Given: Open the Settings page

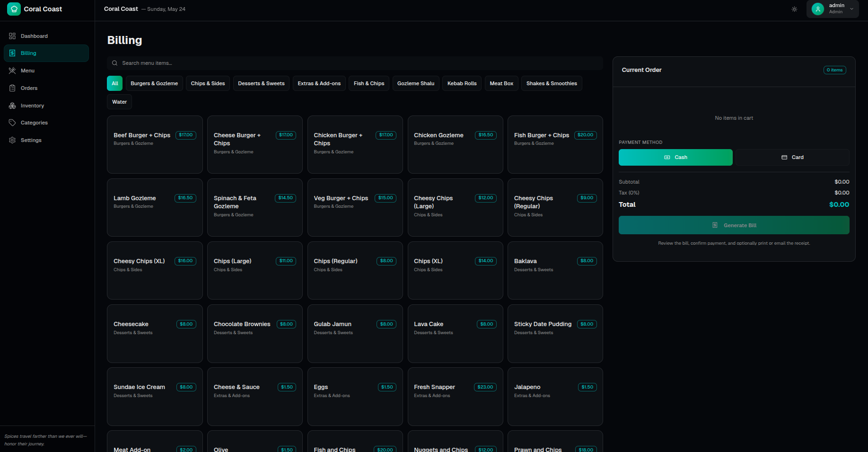Looking at the screenshot, I should pyautogui.click(x=46, y=140).
